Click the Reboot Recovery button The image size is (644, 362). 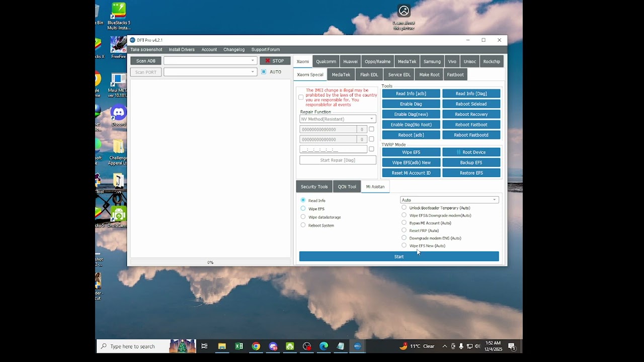click(471, 114)
